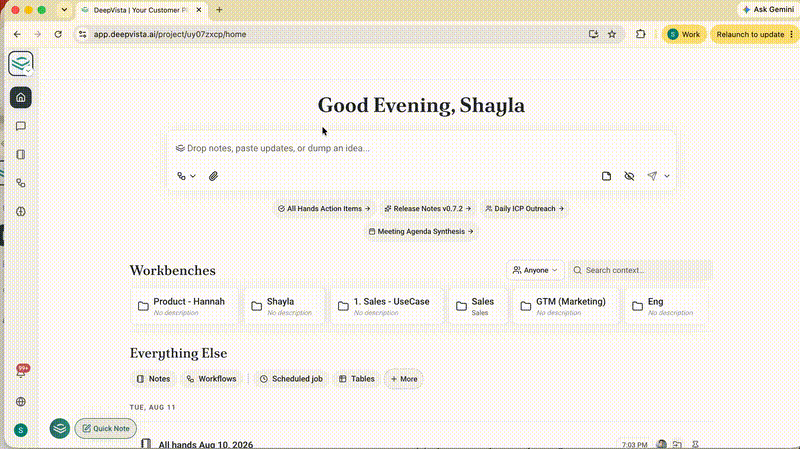The image size is (800, 449).
Task: Click the address bar URL
Action: coord(170,34)
